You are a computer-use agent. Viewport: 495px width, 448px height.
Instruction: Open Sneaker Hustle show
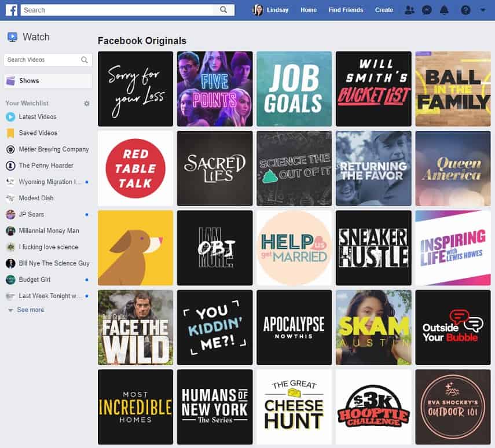point(374,248)
